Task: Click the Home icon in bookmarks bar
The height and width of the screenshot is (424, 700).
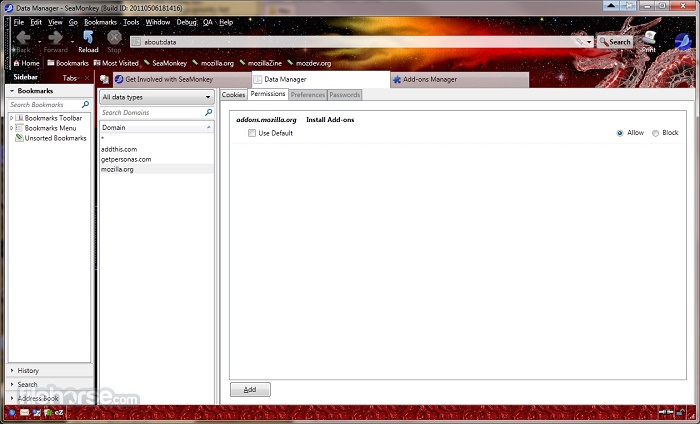Action: click(x=24, y=63)
